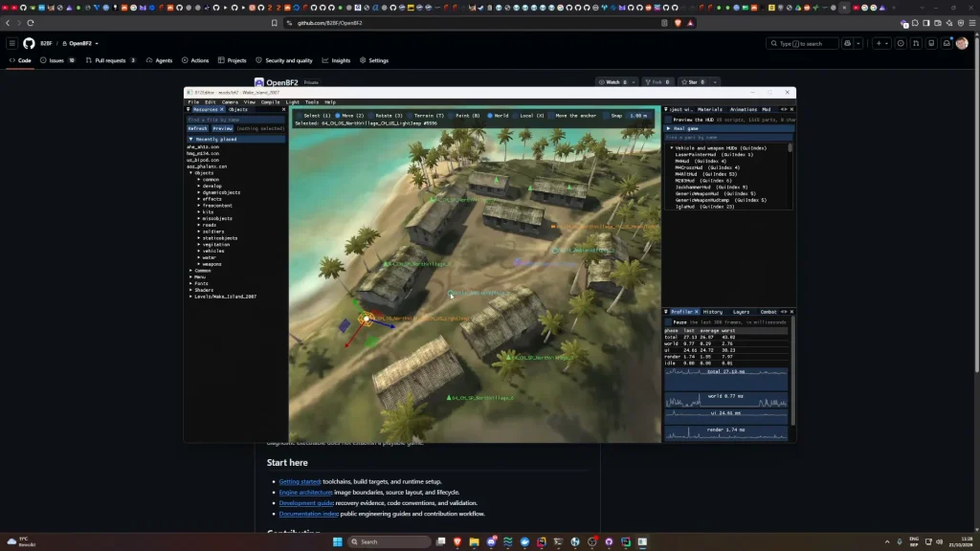Expand the weapons folder
Viewport: 980px width, 551px height.
point(199,264)
